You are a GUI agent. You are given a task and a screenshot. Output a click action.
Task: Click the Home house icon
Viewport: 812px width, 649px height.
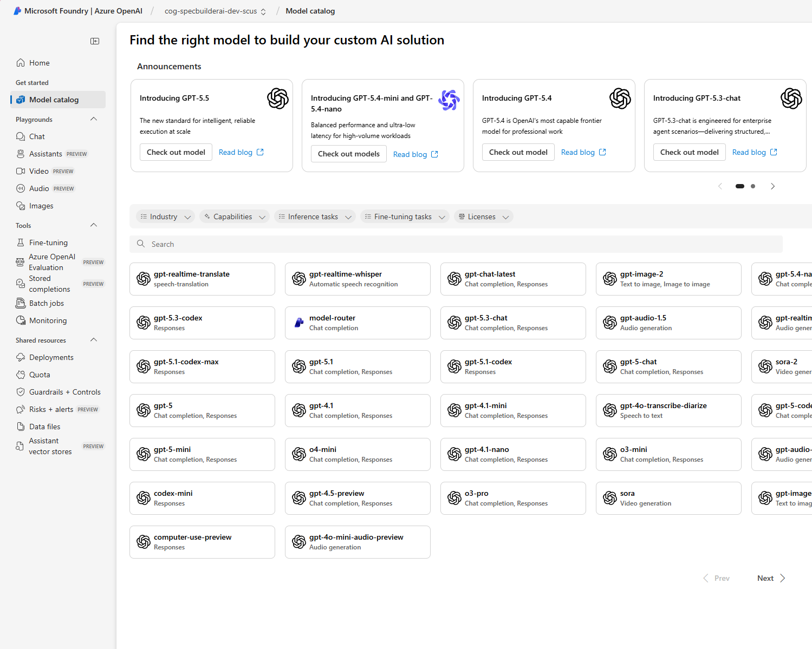[x=21, y=63]
